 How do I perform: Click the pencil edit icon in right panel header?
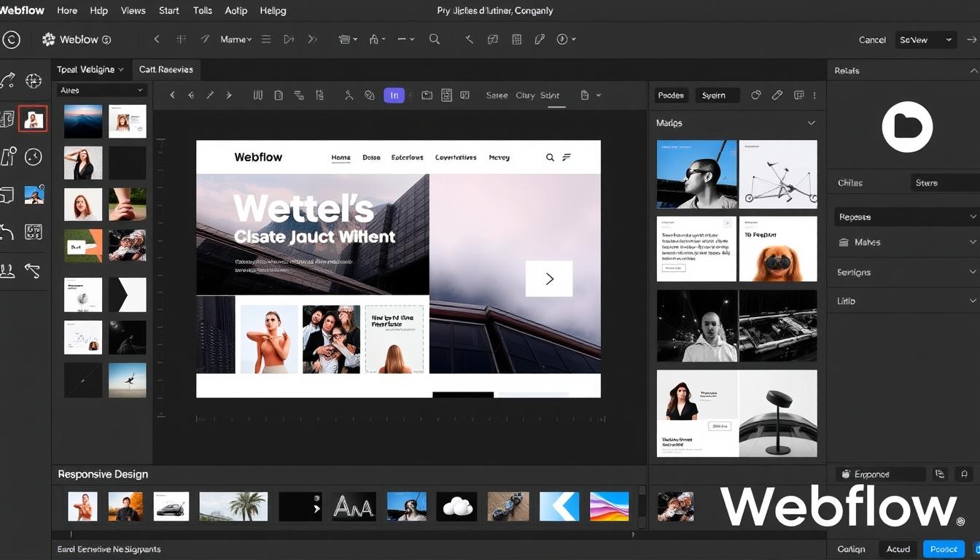pos(777,95)
